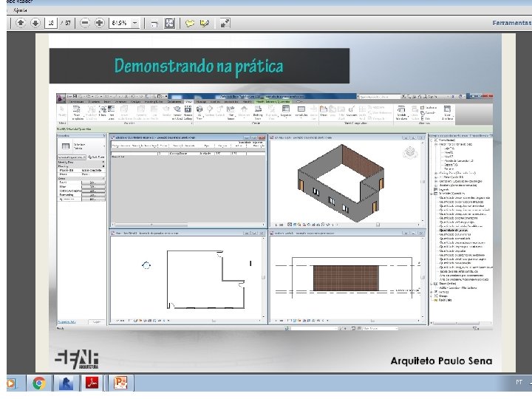Click the Schedules ribbon icon

[301, 112]
